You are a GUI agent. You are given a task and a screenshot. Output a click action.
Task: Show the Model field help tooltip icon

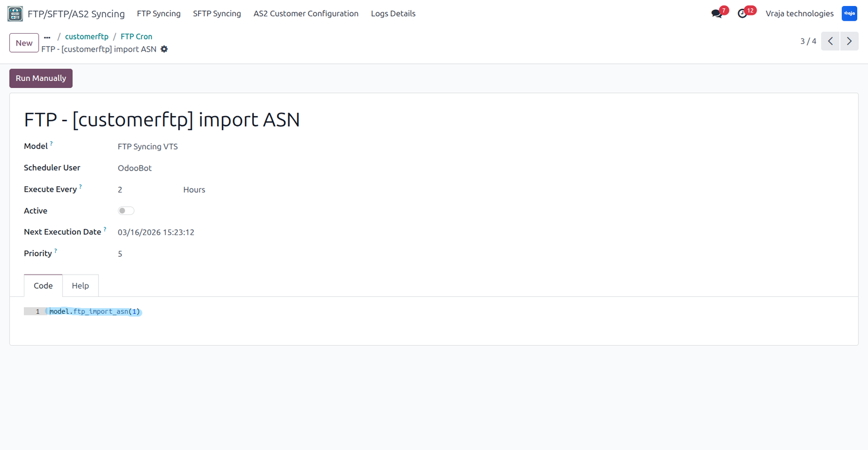click(x=52, y=144)
